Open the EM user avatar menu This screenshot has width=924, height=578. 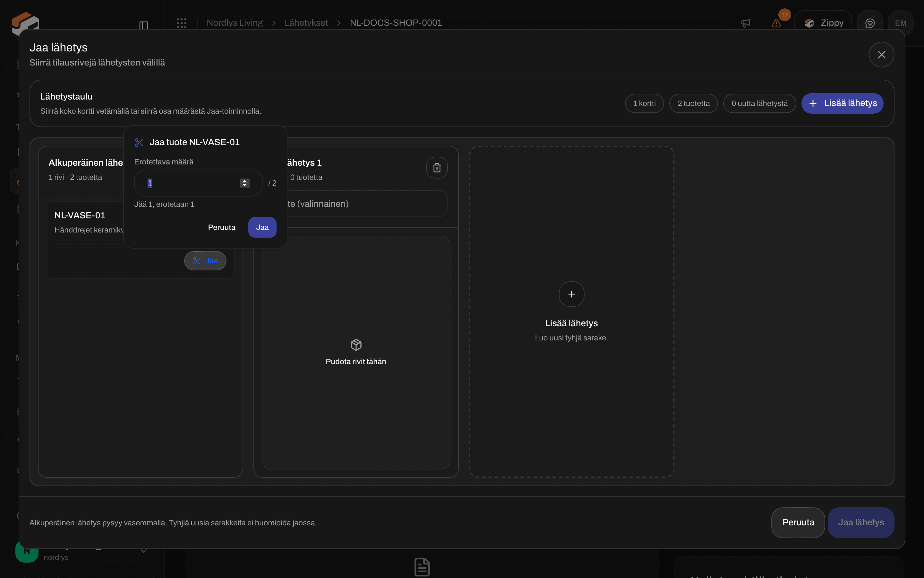click(900, 23)
